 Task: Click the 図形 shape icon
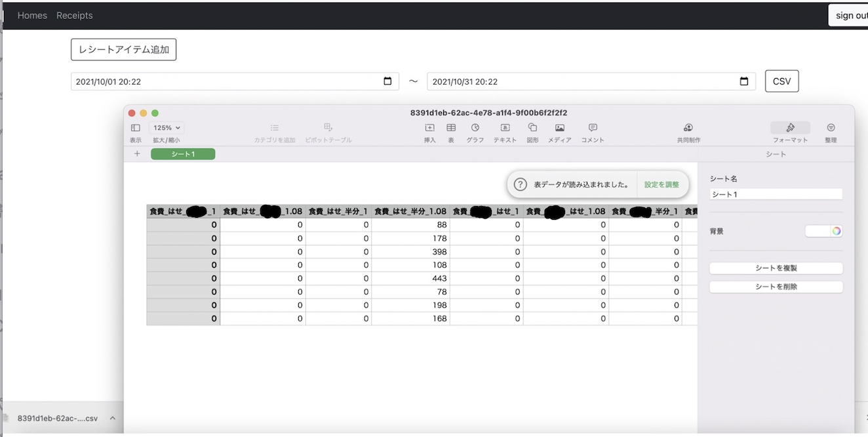532,128
